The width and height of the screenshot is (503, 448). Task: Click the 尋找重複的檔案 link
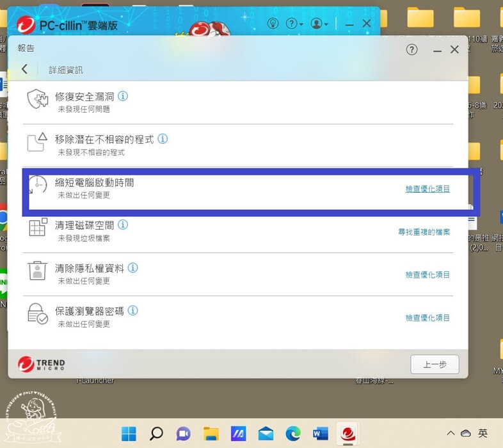(424, 232)
